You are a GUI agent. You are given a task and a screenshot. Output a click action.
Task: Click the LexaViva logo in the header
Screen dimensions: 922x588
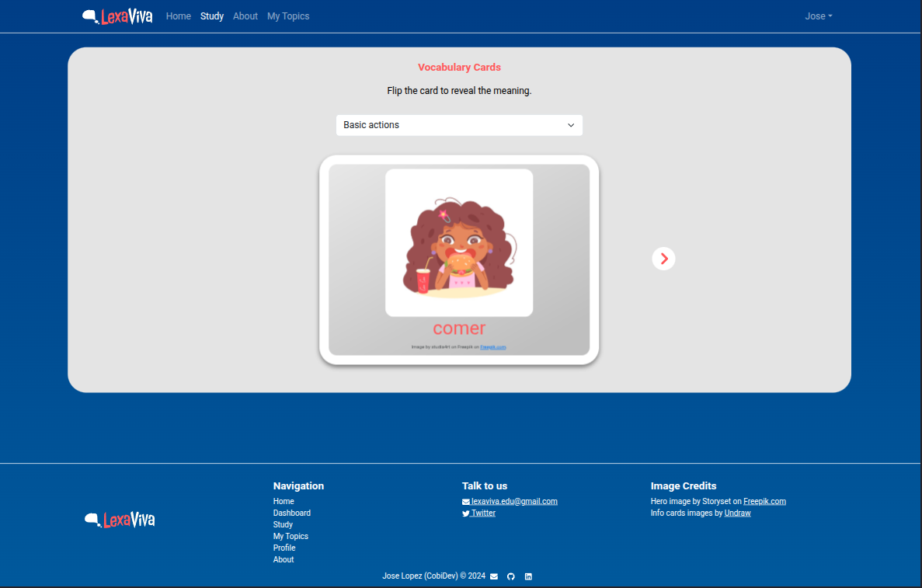pos(117,16)
